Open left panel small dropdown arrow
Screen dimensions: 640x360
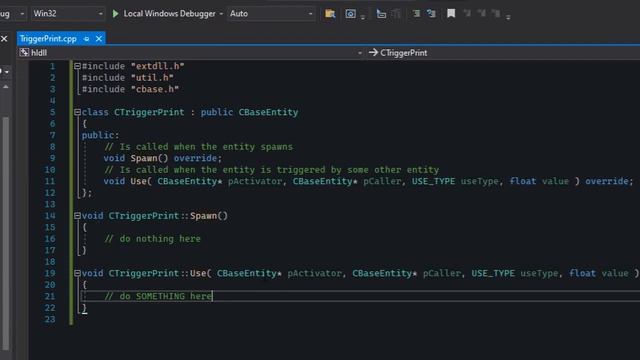[x=7, y=72]
